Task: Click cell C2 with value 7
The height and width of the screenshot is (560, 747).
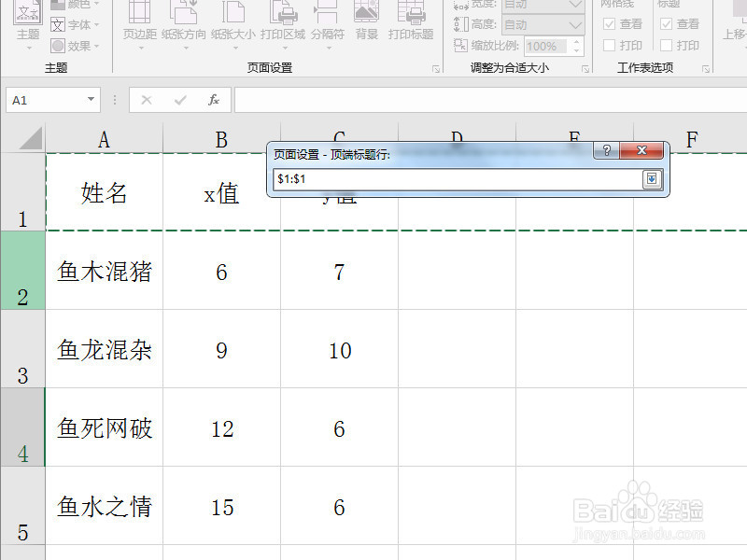Action: point(339,271)
